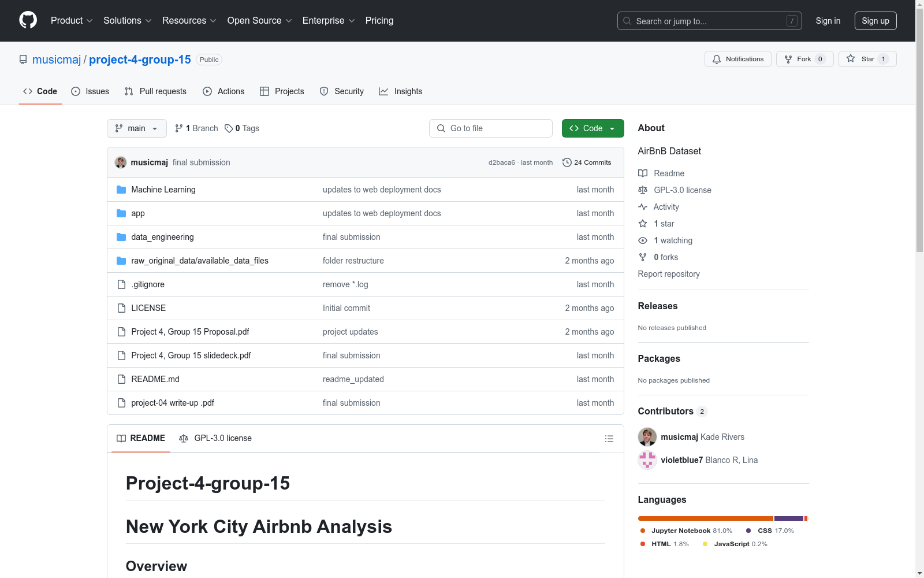Open the Releases section heading link

coord(658,306)
